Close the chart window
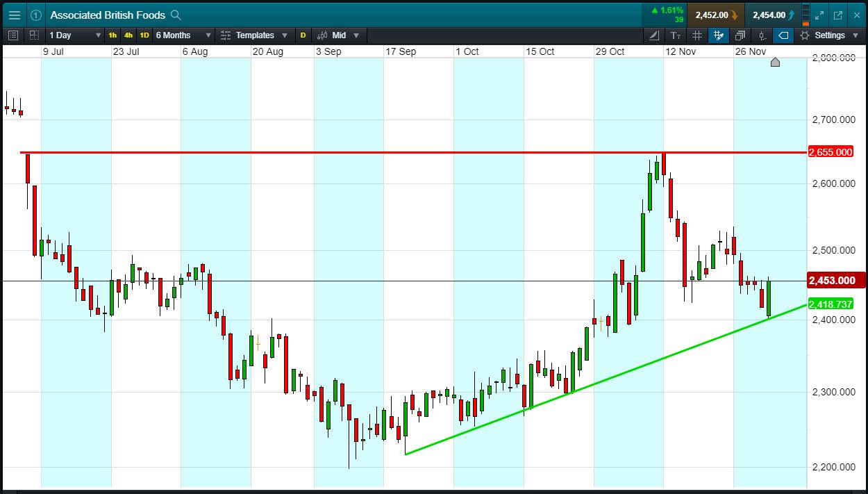The width and height of the screenshot is (868, 494). tap(856, 15)
